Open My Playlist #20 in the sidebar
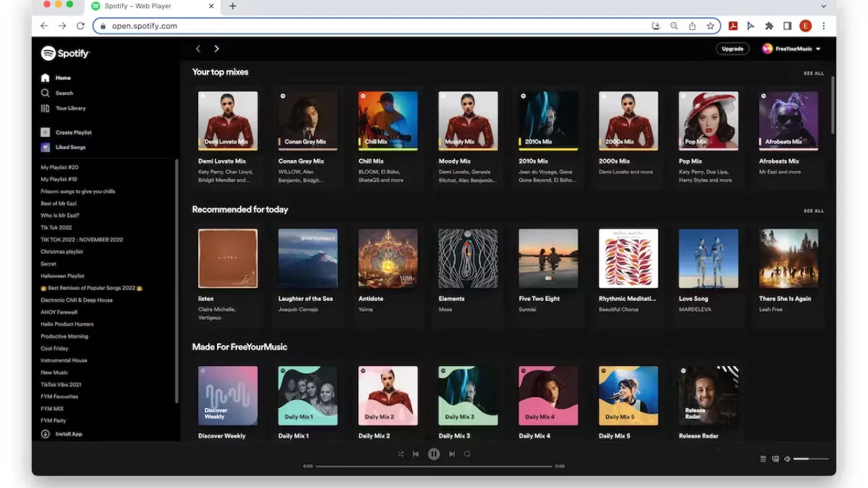The height and width of the screenshot is (488, 868). coord(60,167)
